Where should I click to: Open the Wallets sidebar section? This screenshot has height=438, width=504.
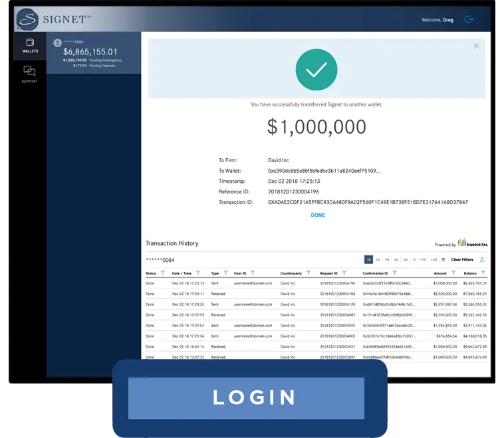[x=30, y=46]
